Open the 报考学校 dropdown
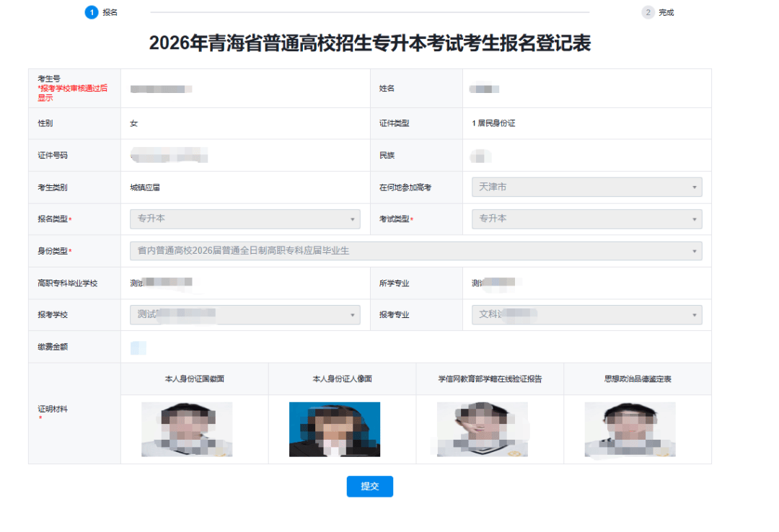The width and height of the screenshot is (779, 532). pos(245,315)
